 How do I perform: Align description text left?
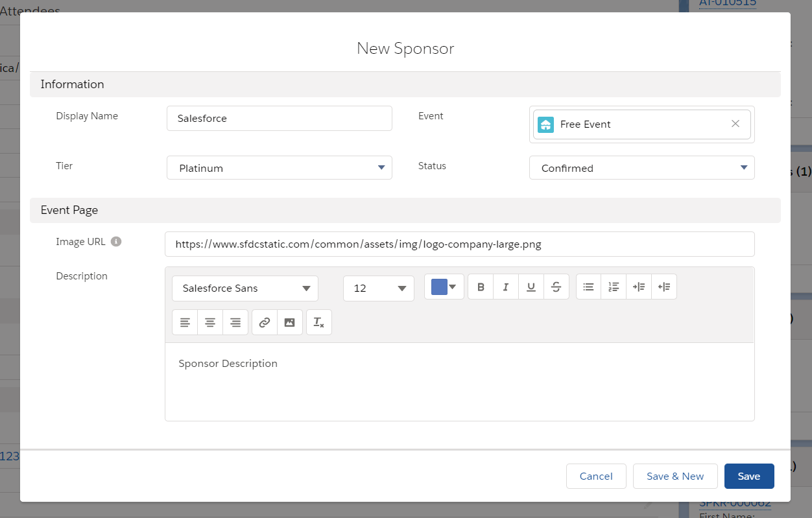185,322
